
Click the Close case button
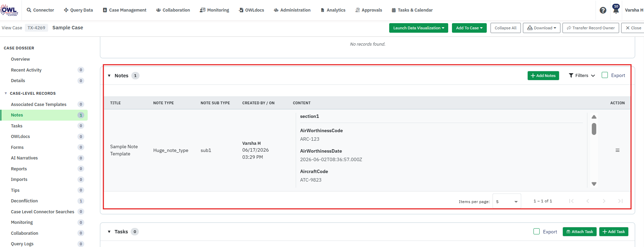(633, 28)
